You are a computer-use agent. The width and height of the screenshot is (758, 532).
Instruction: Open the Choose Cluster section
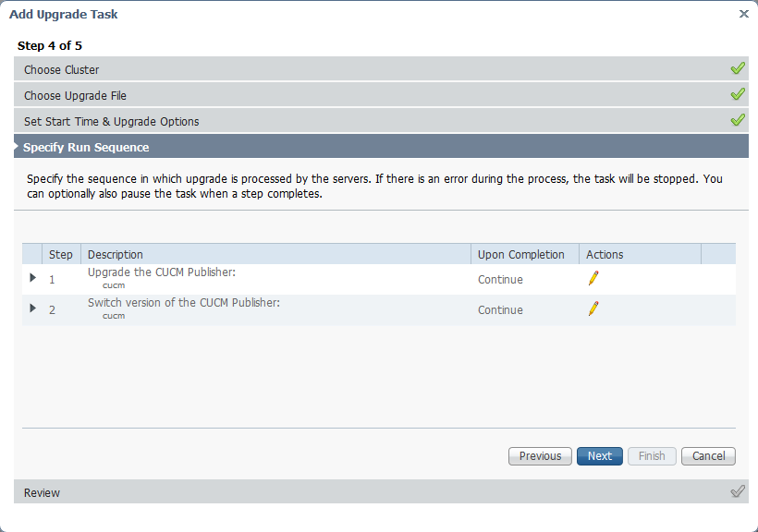tap(62, 70)
